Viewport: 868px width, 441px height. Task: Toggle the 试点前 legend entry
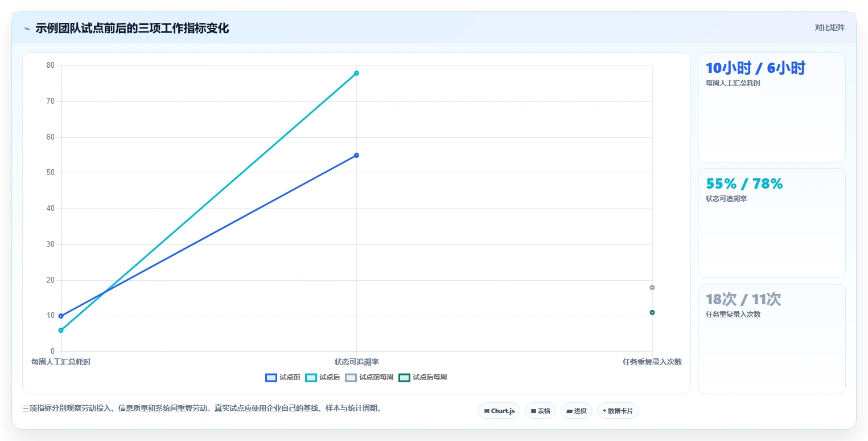click(x=283, y=377)
